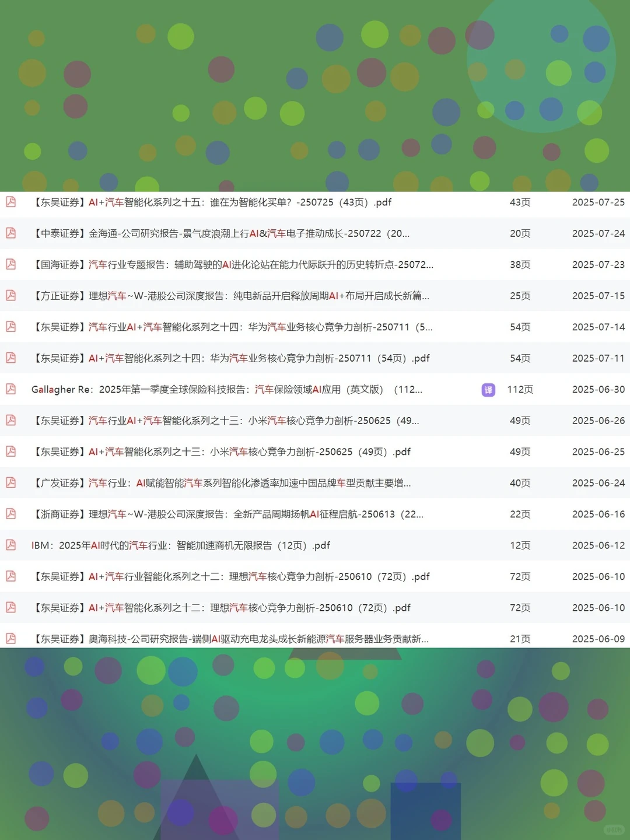
Task: Click the PDF icon next to the IBM 汽车行业 report
Action: pyautogui.click(x=10, y=545)
